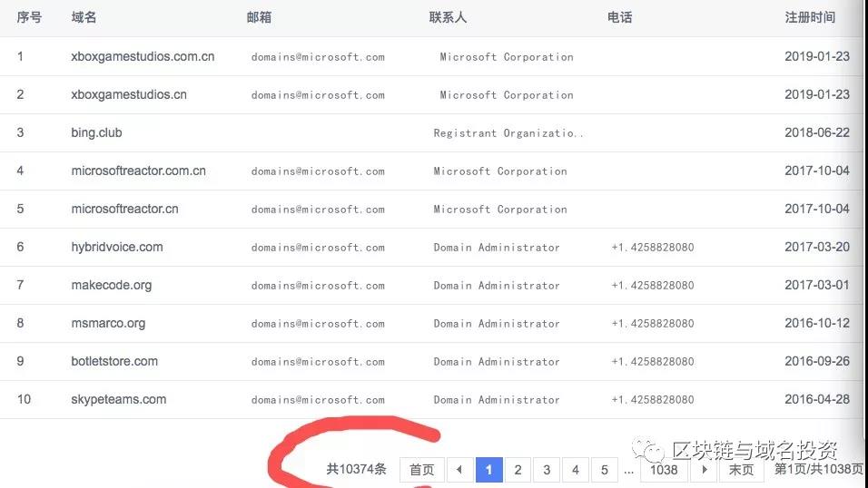Image resolution: width=868 pixels, height=488 pixels.
Task: Click date 2018-06-22 for bing.club
Action: tap(817, 132)
